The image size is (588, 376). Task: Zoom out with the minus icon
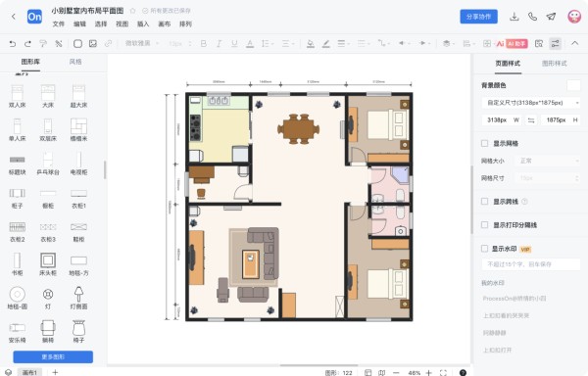point(396,373)
